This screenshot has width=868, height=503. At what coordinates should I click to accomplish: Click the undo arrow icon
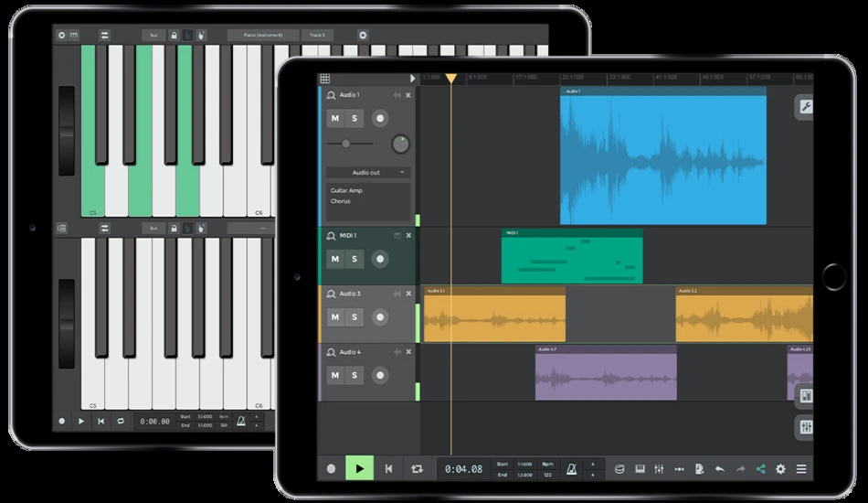click(720, 469)
